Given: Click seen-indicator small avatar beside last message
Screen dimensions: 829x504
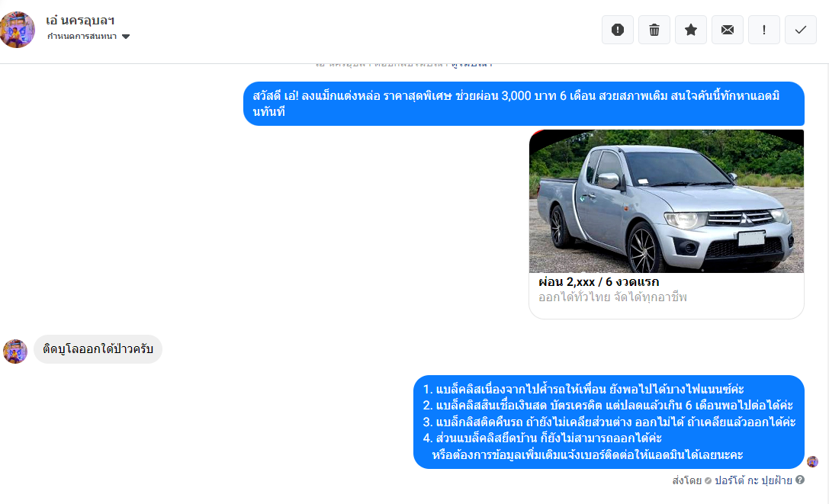Looking at the screenshot, I should 813,462.
